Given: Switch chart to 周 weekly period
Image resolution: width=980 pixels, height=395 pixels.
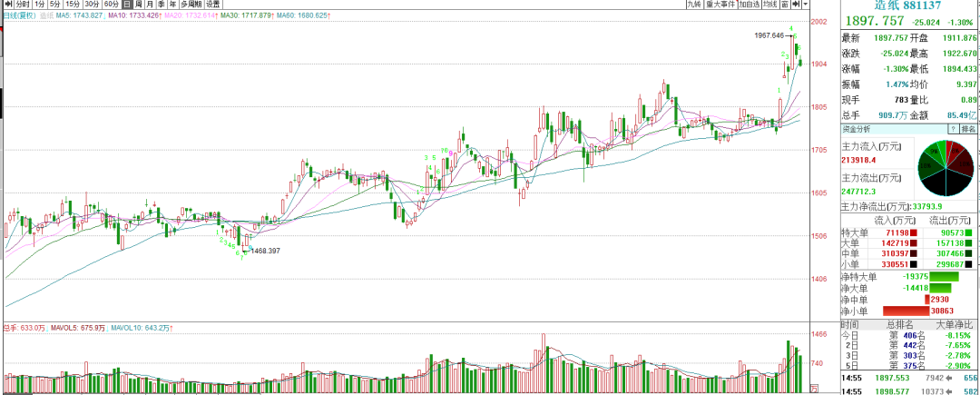Looking at the screenshot, I should (x=140, y=5).
